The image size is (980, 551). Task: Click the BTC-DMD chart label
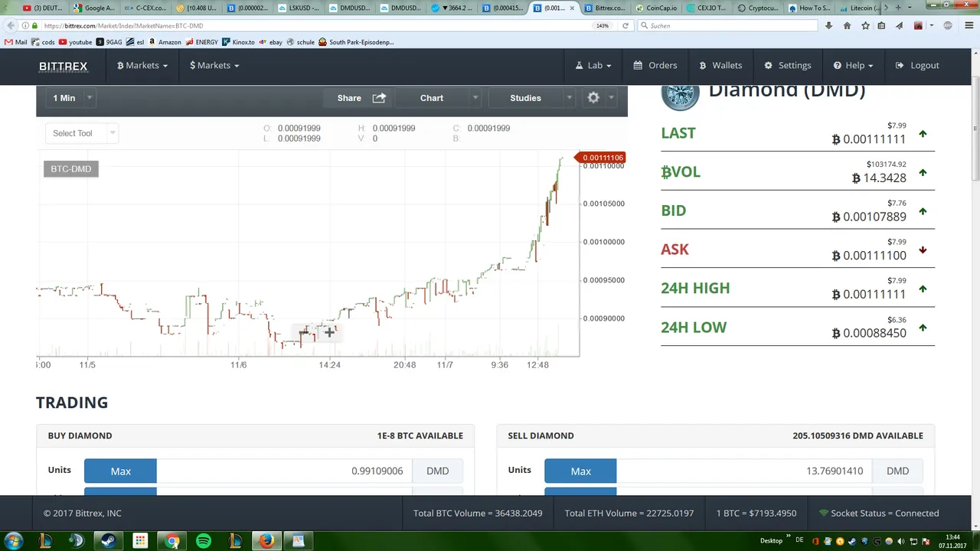pyautogui.click(x=70, y=168)
